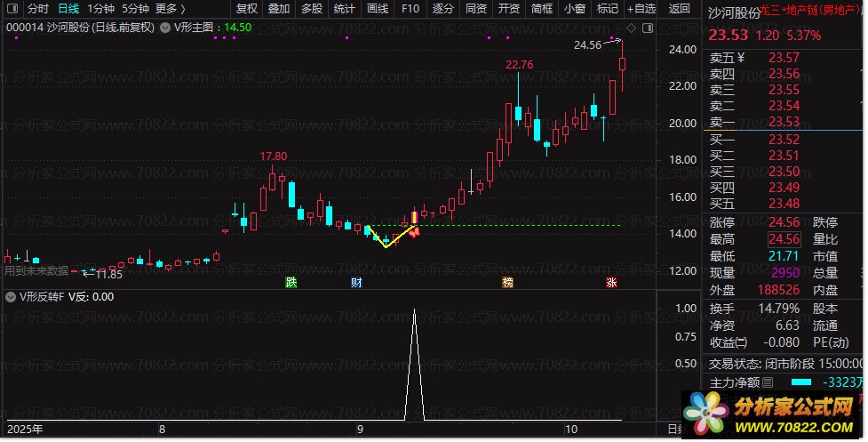This screenshot has height=442, width=868.
Task: Select the 5分钟 timeframe tab
Action: [x=136, y=9]
